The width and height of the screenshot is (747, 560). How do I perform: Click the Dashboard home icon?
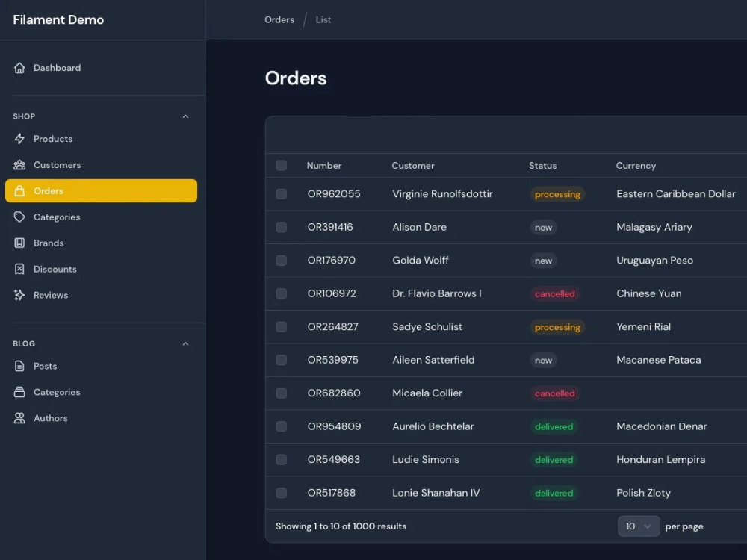(19, 68)
